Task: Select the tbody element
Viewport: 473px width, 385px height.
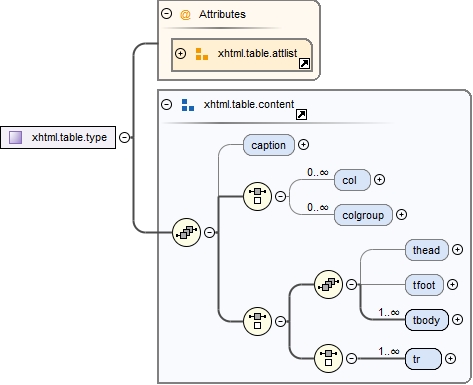Action: pos(427,320)
